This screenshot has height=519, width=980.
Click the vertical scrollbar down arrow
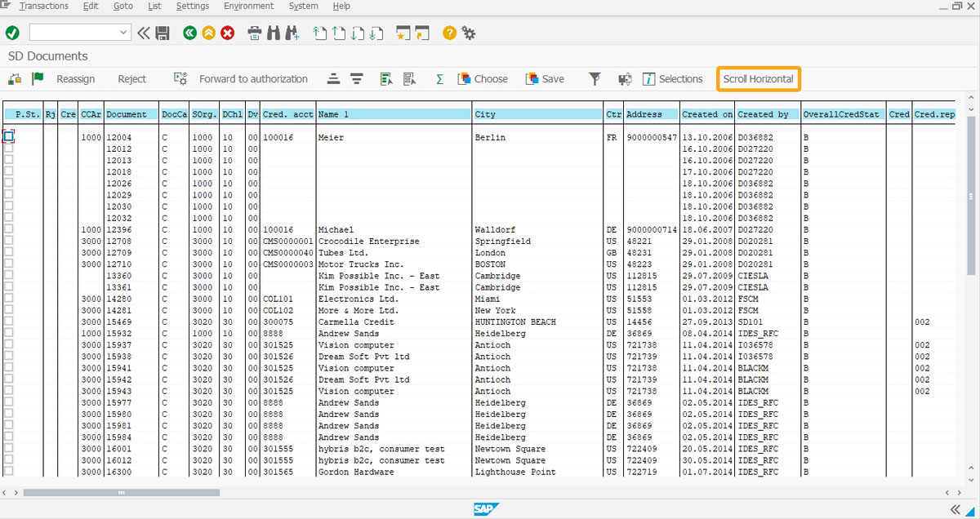click(x=971, y=480)
